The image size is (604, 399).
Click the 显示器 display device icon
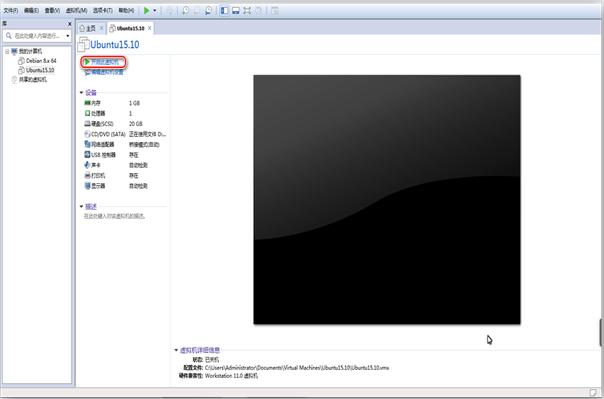[87, 186]
